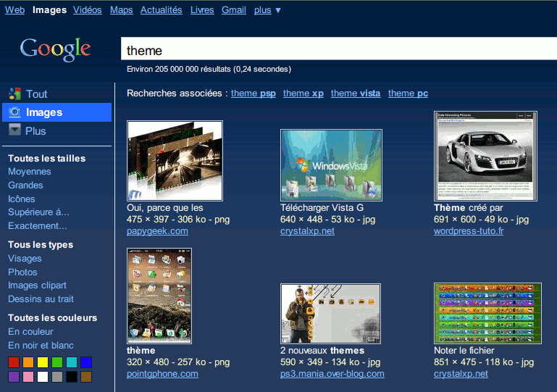The width and height of the screenshot is (557, 392).
Task: Visit crystalxp.net link under Vista image
Action: 307,231
